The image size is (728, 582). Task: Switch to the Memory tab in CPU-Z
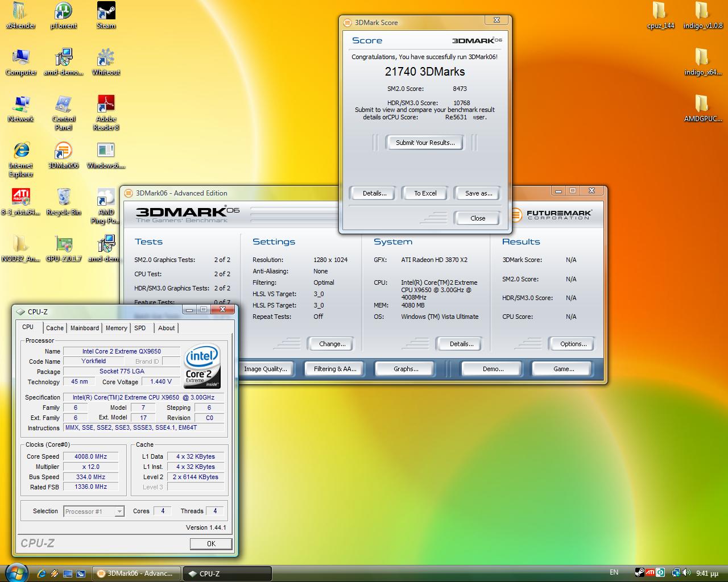coord(116,328)
